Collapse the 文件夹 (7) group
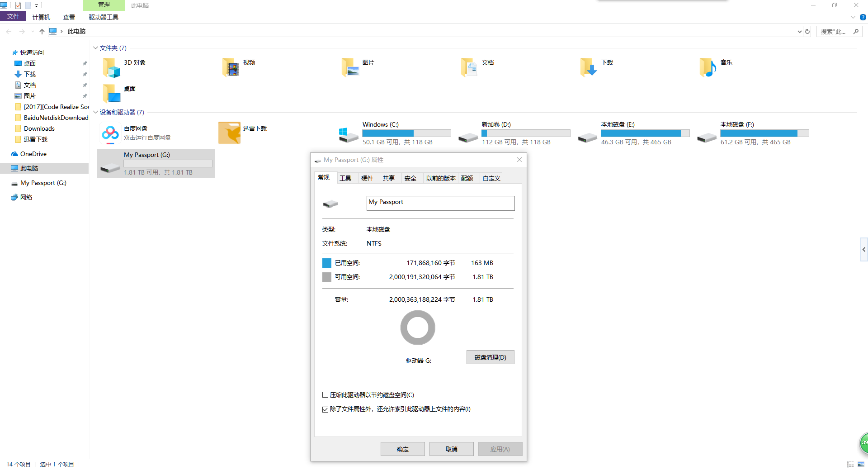The image size is (868, 470). pos(95,48)
